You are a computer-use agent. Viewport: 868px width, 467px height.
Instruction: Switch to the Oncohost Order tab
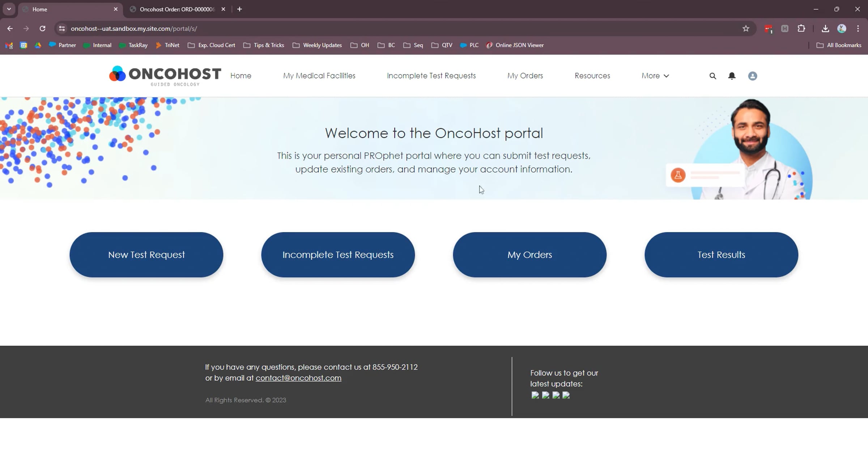point(177,9)
